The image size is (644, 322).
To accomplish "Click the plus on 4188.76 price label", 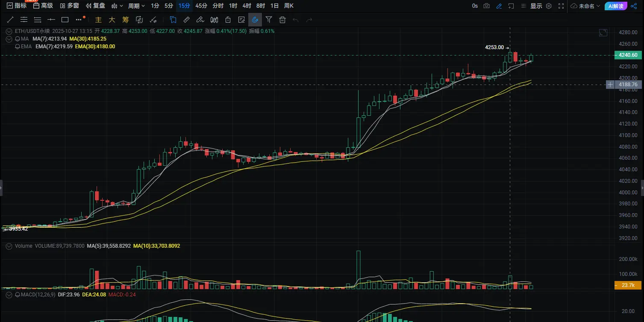I will (610, 85).
